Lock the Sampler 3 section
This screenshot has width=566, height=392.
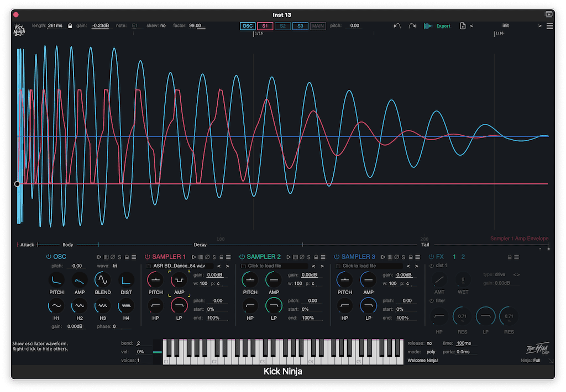coord(411,257)
